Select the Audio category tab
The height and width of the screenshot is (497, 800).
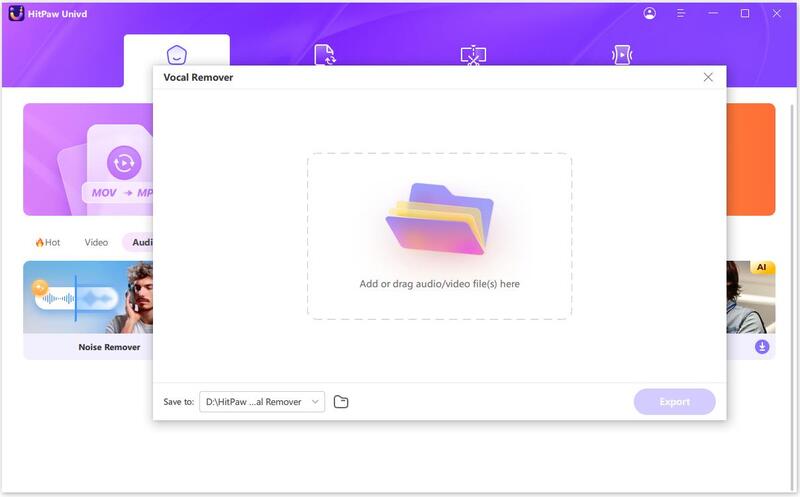138,242
